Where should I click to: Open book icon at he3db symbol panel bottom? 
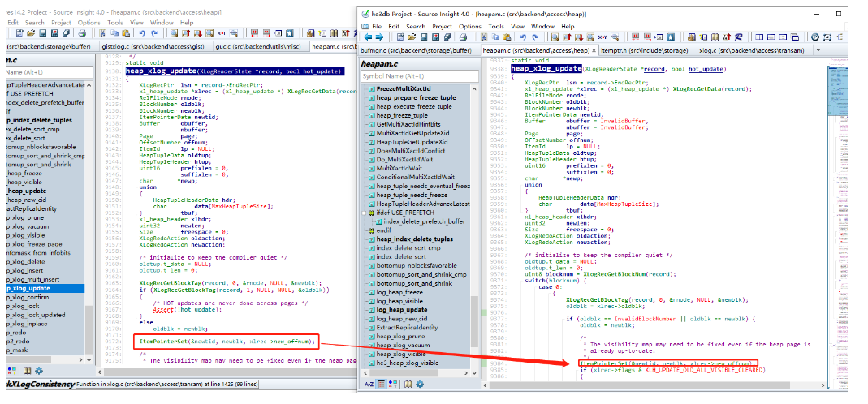(x=408, y=384)
